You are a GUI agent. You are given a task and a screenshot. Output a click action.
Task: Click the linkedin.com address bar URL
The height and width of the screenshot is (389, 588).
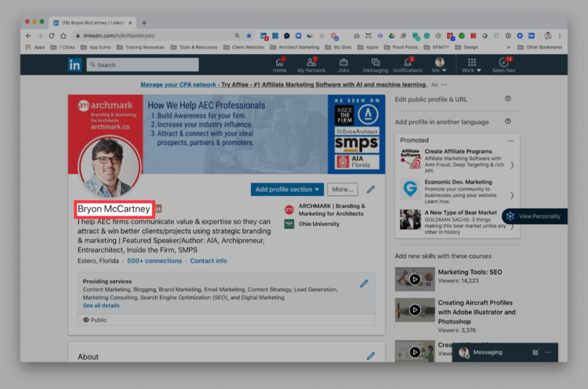[119, 35]
